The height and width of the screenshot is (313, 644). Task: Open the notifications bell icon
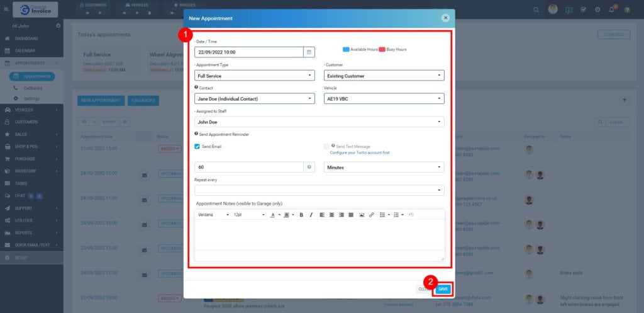point(611,9)
